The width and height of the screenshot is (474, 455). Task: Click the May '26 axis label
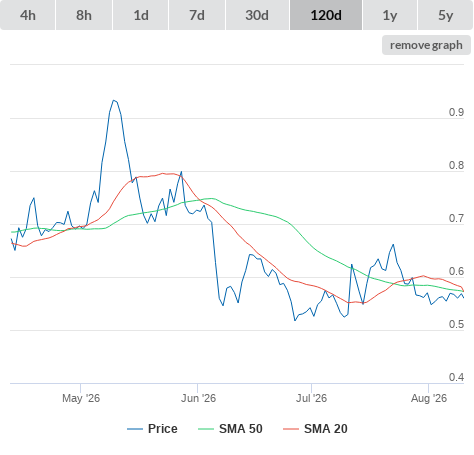pyautogui.click(x=81, y=398)
